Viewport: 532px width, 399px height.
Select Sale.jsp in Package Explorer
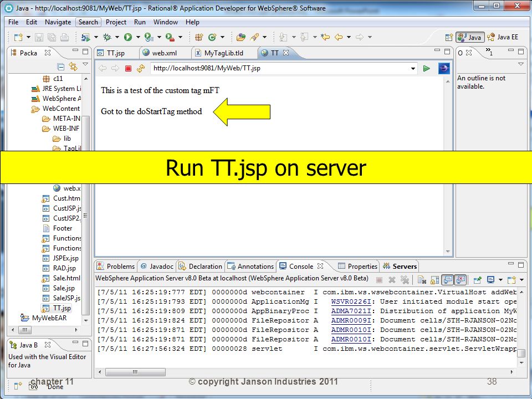coord(59,288)
